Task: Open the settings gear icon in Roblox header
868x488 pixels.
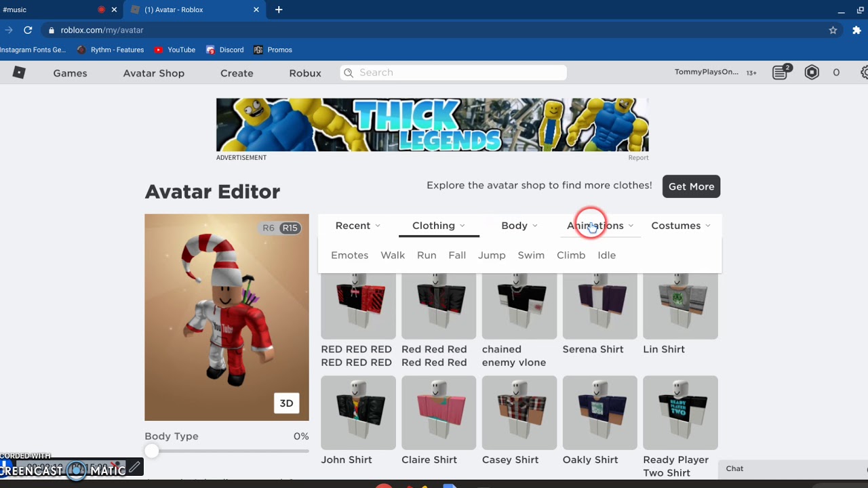Action: tap(864, 73)
